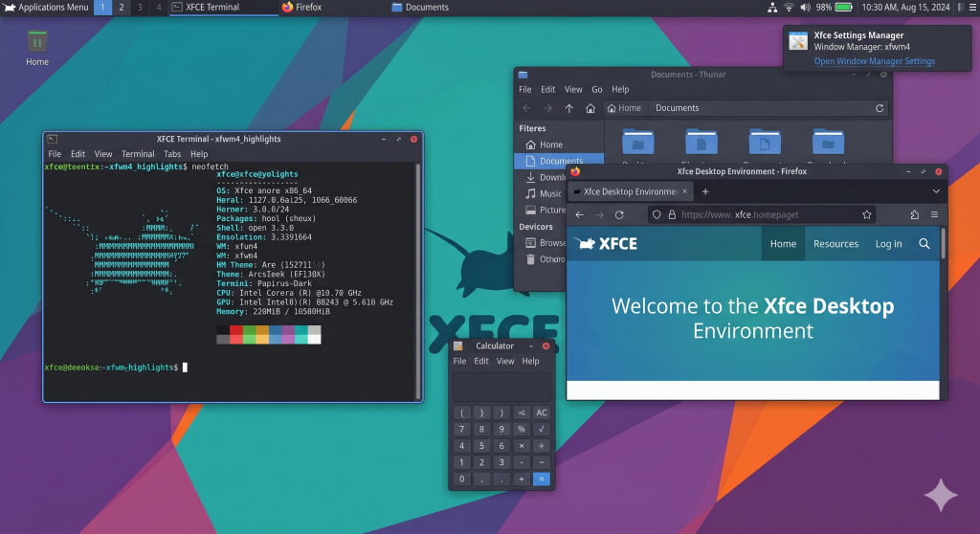The height and width of the screenshot is (534, 980).
Task: Click the Xfce Settings Manager notification icon
Action: [798, 41]
